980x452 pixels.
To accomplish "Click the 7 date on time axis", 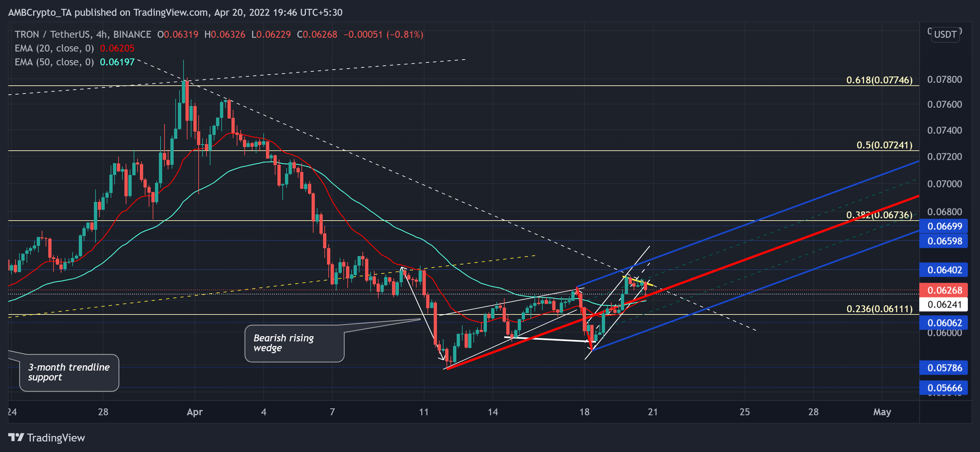I will coord(332,412).
